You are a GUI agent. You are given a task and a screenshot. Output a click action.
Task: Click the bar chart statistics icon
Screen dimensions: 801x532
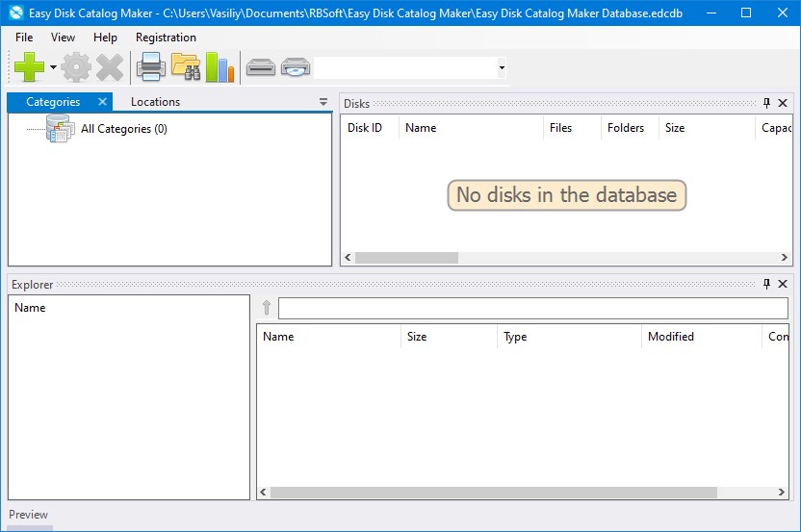tap(220, 67)
